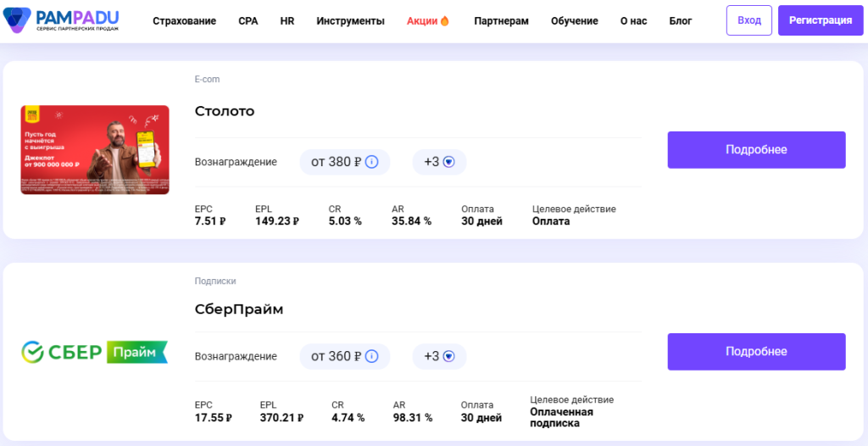Select Столото's Целевое действие value Оплата
This screenshot has height=446, width=868.
(x=551, y=221)
